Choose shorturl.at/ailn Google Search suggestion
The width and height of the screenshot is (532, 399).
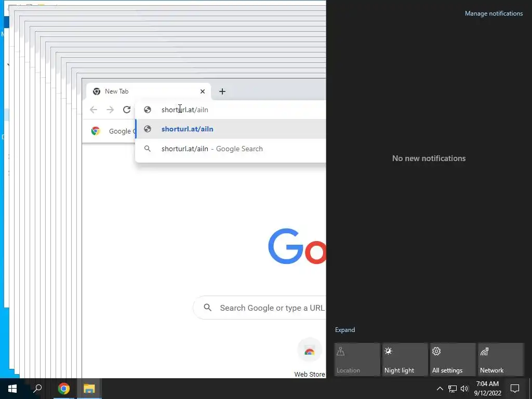point(231,149)
